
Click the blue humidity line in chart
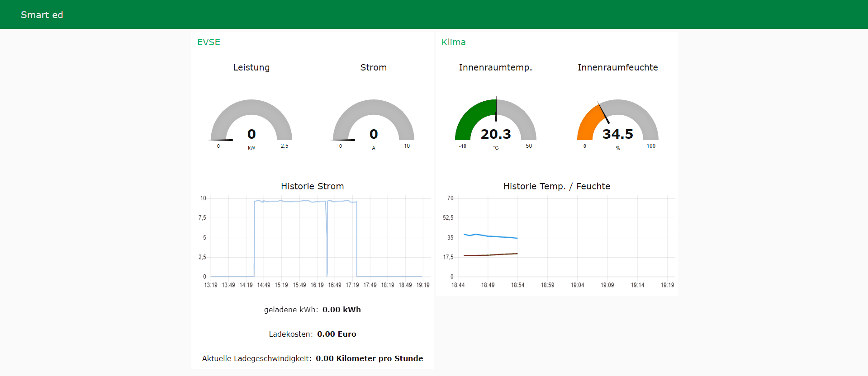coord(493,236)
